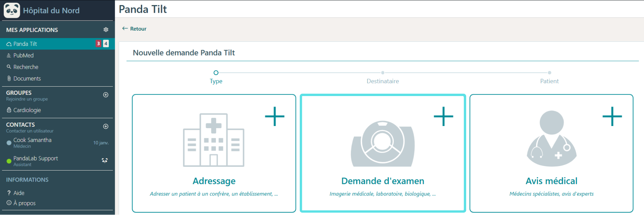The height and width of the screenshot is (215, 644).
Task: Click the 10 janv. date label
Action: pos(101,143)
